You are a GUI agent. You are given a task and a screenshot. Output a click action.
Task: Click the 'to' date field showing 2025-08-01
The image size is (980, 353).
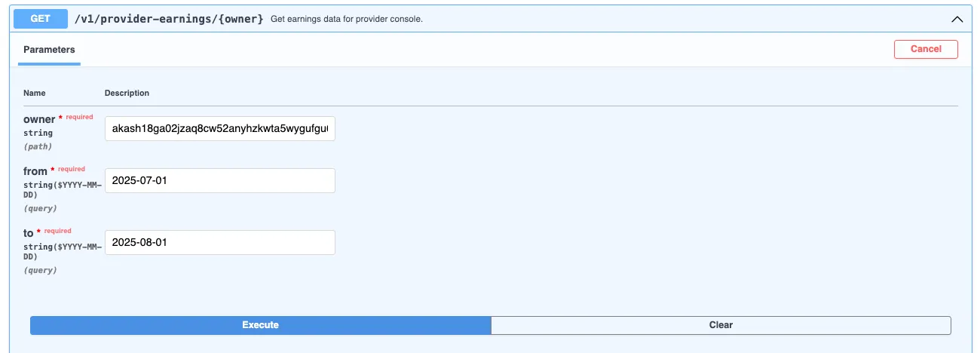[x=219, y=242]
